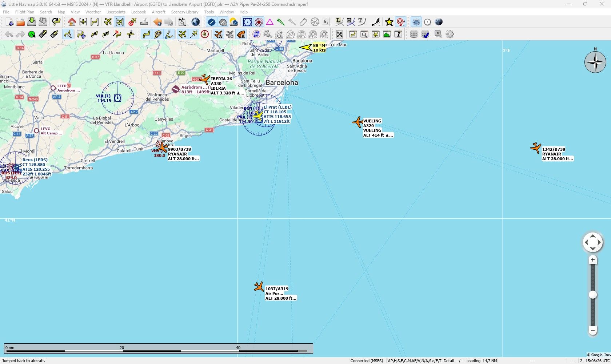611x364 pixels.
Task: Open the search dock window
Action: click(x=364, y=35)
